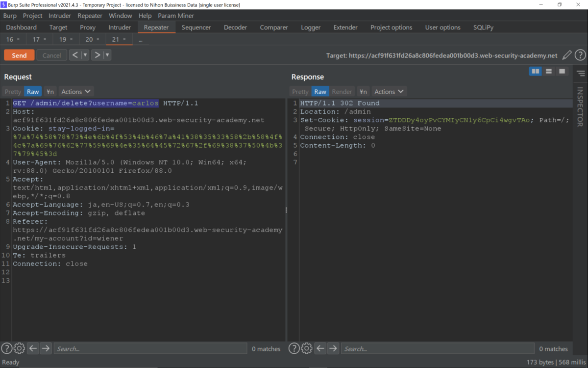Open the Project menu
Screen dimensions: 588x368
33,16
